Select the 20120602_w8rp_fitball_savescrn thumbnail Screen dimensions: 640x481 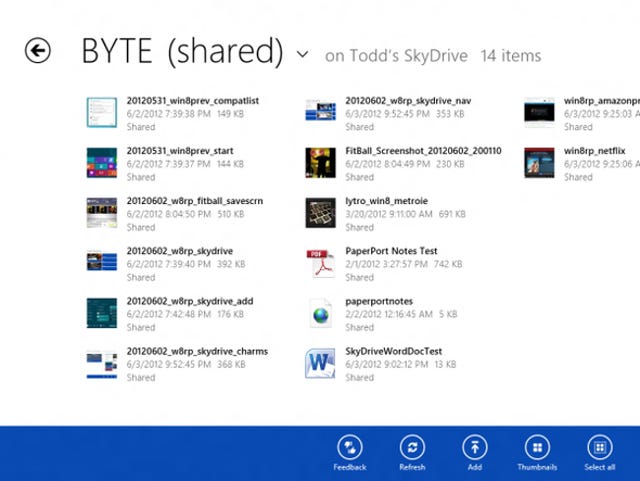[x=102, y=213]
